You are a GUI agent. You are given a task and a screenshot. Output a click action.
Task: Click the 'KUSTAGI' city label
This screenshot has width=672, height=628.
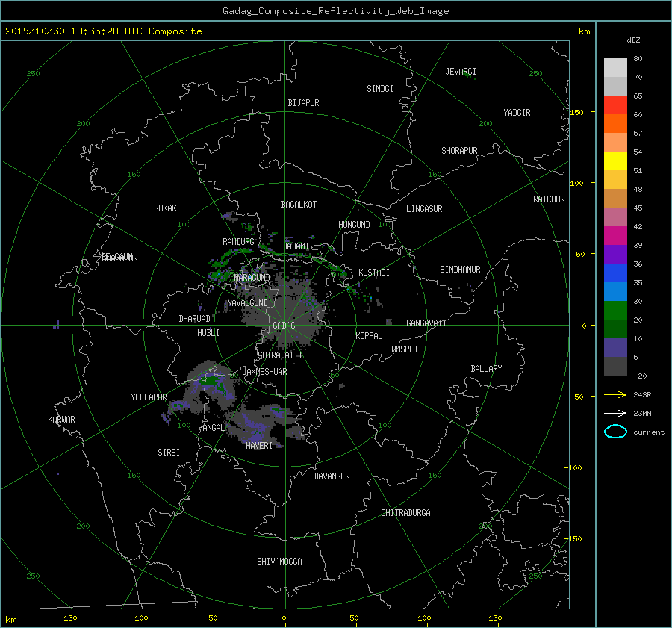click(374, 273)
